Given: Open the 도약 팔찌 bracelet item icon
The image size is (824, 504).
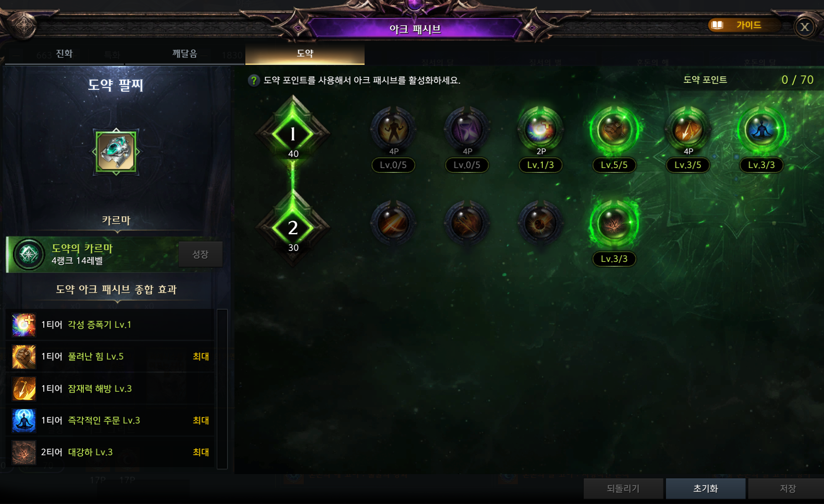Looking at the screenshot, I should [x=116, y=152].
